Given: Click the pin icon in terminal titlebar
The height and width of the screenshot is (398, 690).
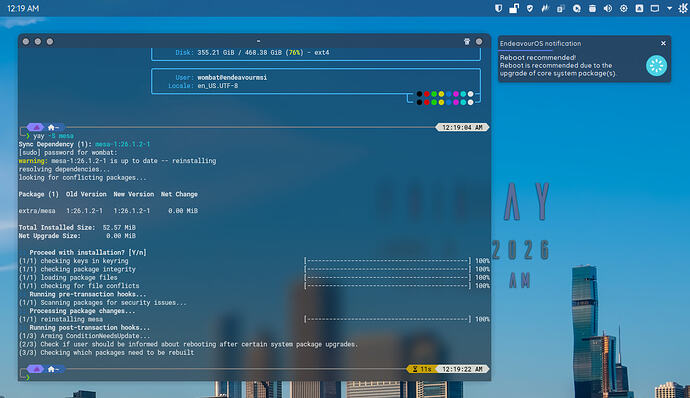Looking at the screenshot, I should point(467,41).
